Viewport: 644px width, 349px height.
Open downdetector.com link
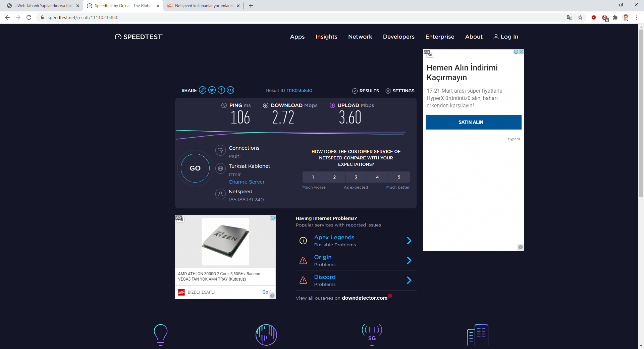365,298
